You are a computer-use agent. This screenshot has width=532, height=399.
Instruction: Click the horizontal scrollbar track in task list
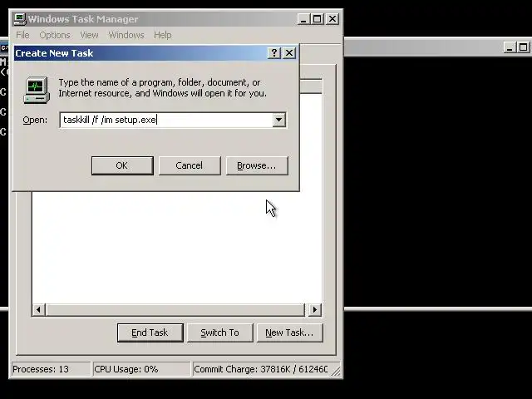click(175, 309)
